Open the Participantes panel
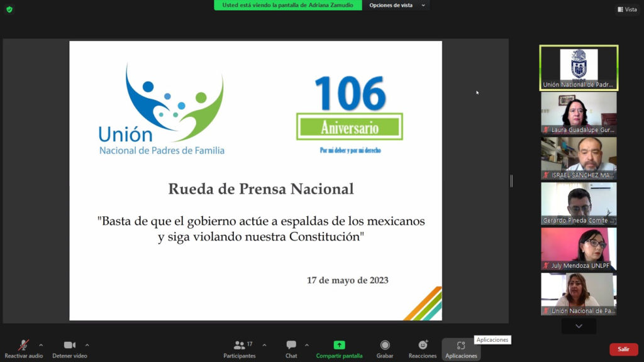 tap(240, 349)
